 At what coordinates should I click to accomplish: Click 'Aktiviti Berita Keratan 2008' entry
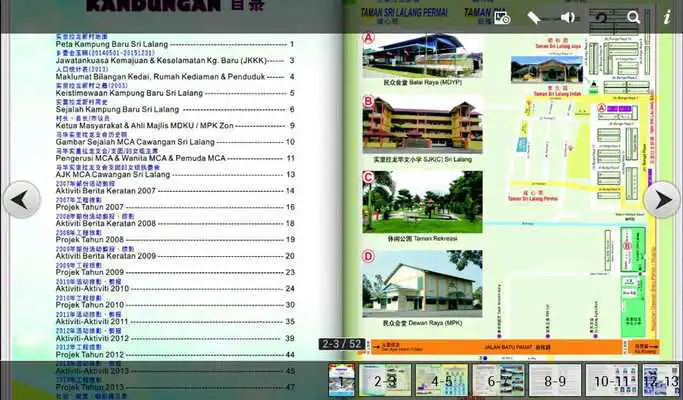[106, 223]
